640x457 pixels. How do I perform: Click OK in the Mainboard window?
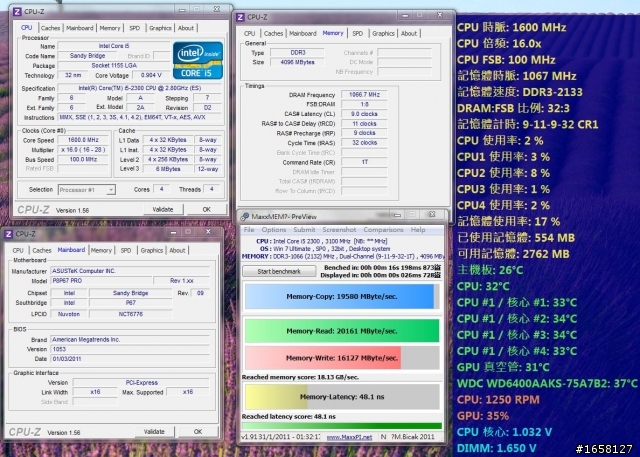198,432
